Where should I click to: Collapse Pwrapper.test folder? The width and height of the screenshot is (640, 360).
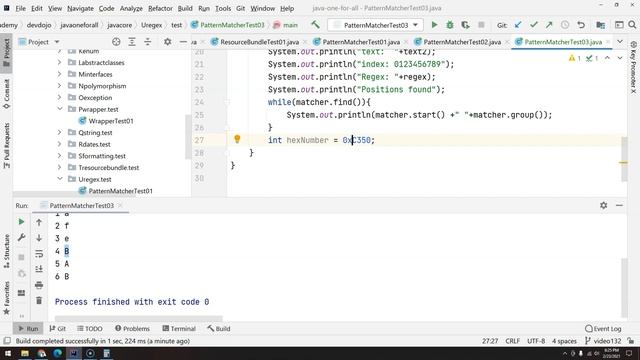(x=60, y=109)
